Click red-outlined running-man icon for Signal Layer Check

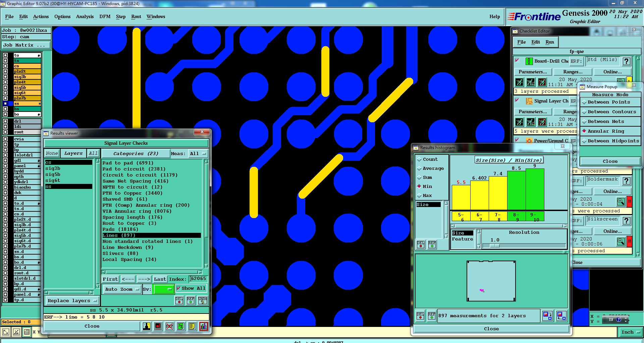(x=542, y=122)
